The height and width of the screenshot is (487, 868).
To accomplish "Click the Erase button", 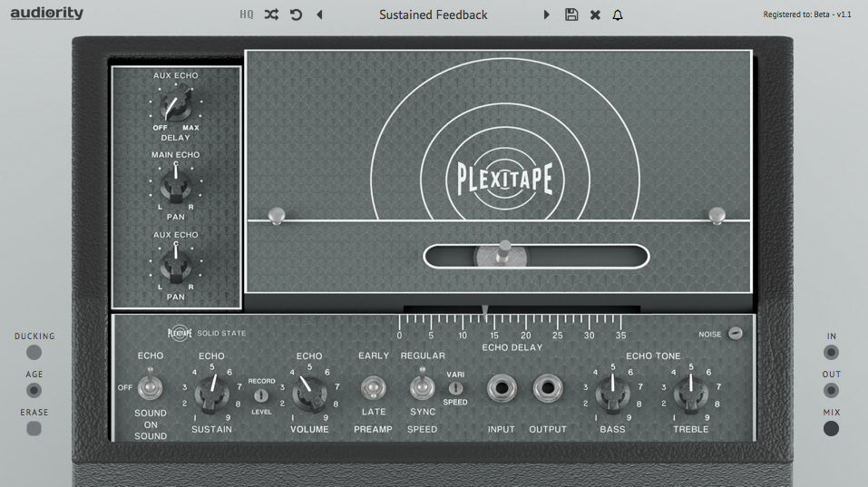I will [x=34, y=428].
